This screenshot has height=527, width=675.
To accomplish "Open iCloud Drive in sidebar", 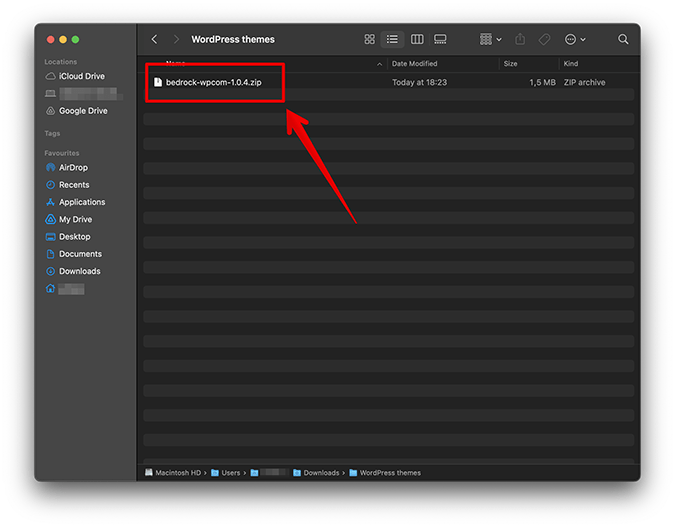I will 75,76.
